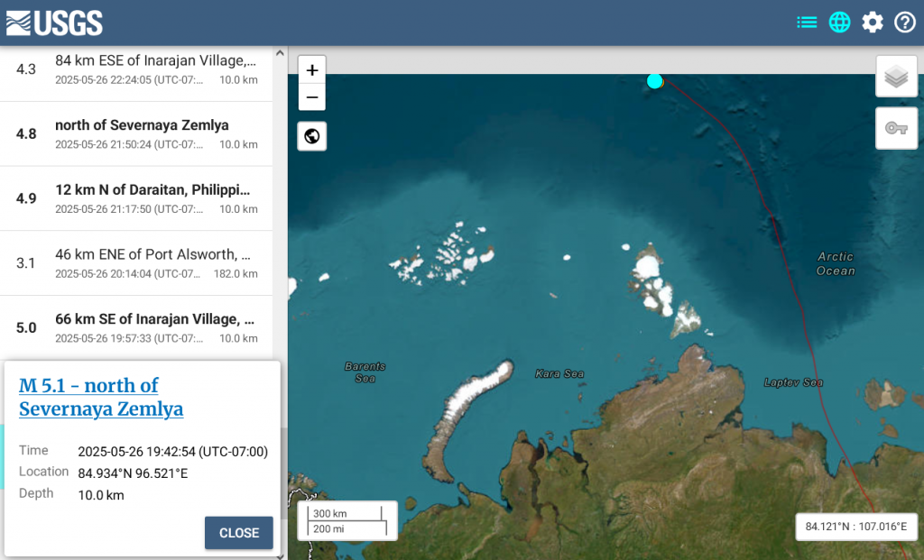924x560 pixels.
Task: Zoom to world extent with globe button
Action: pyautogui.click(x=312, y=136)
